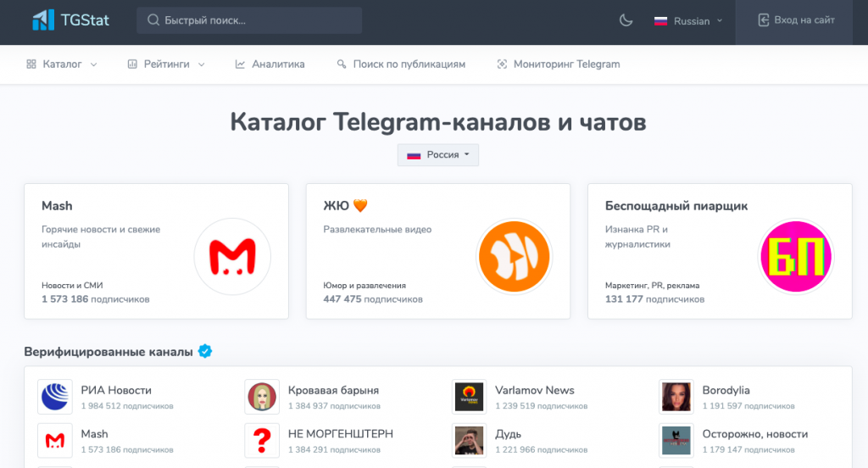Open the Borodylia channel link

point(726,390)
